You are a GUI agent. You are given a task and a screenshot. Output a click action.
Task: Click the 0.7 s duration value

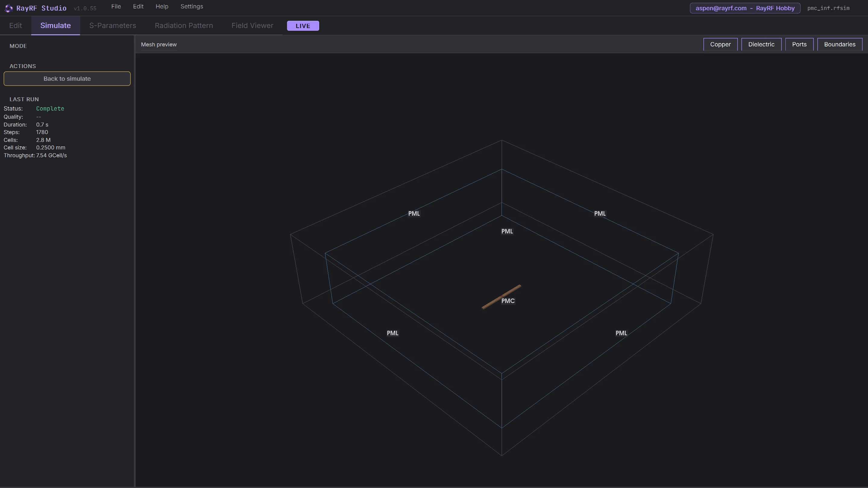[x=42, y=125]
